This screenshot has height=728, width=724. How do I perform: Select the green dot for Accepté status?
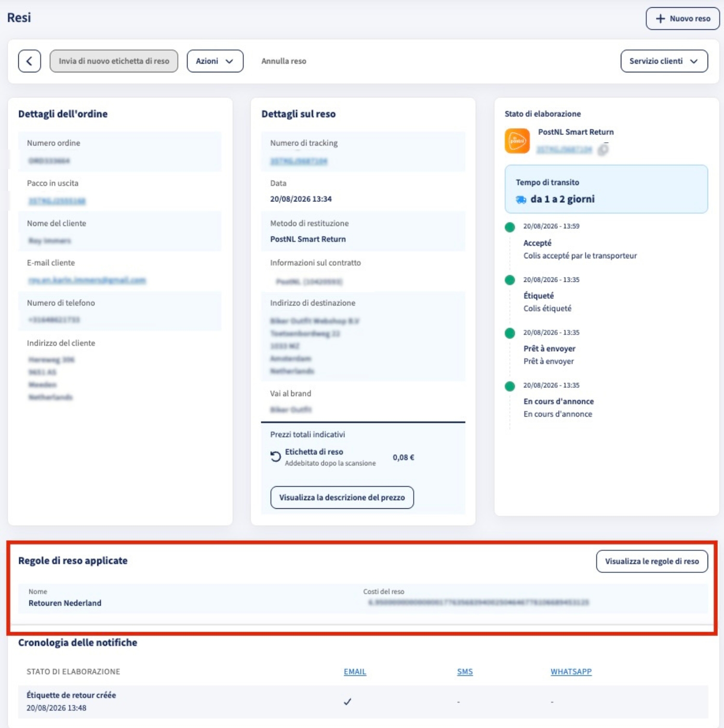510,227
